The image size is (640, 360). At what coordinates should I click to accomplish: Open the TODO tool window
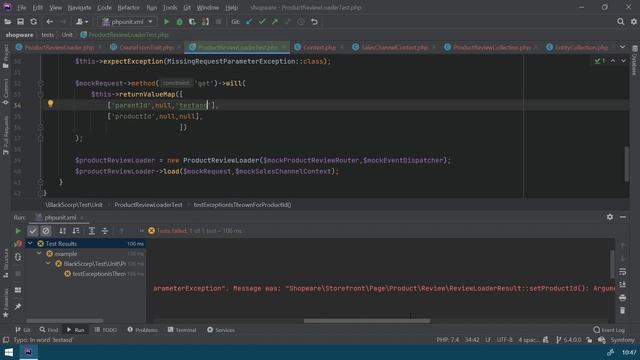click(106, 330)
